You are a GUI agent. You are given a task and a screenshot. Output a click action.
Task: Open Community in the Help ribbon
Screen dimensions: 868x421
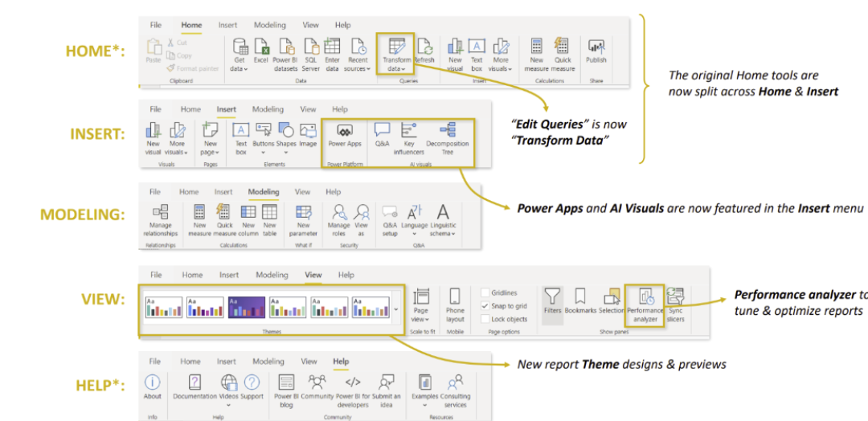317,386
